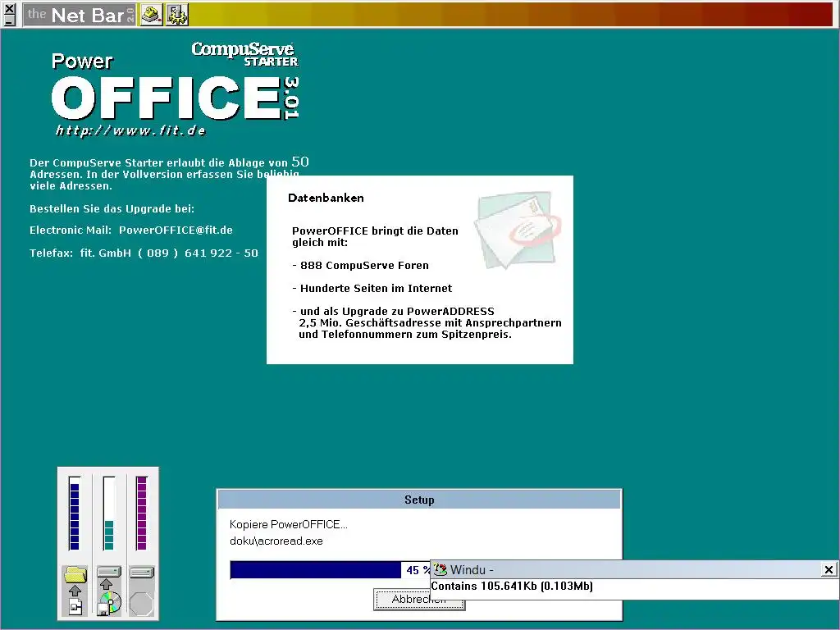Click the 'PowerOFFICE bringt die Daten' text
This screenshot has height=630, width=840.
[x=375, y=231]
